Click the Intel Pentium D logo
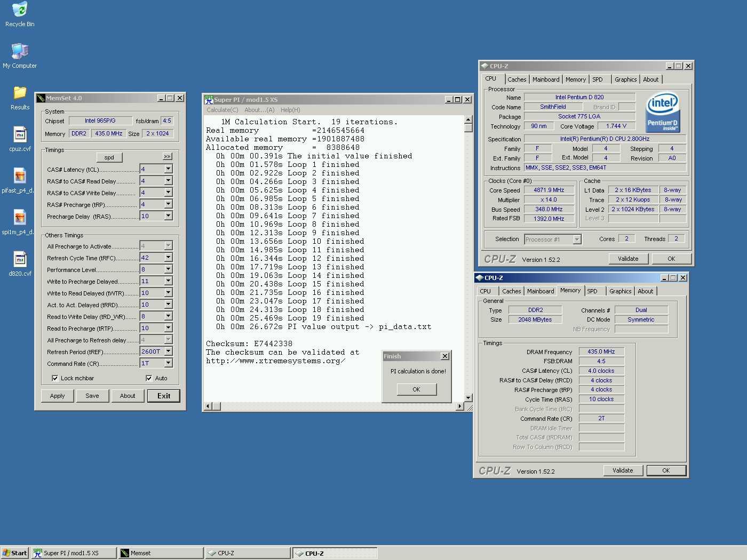 pyautogui.click(x=662, y=113)
